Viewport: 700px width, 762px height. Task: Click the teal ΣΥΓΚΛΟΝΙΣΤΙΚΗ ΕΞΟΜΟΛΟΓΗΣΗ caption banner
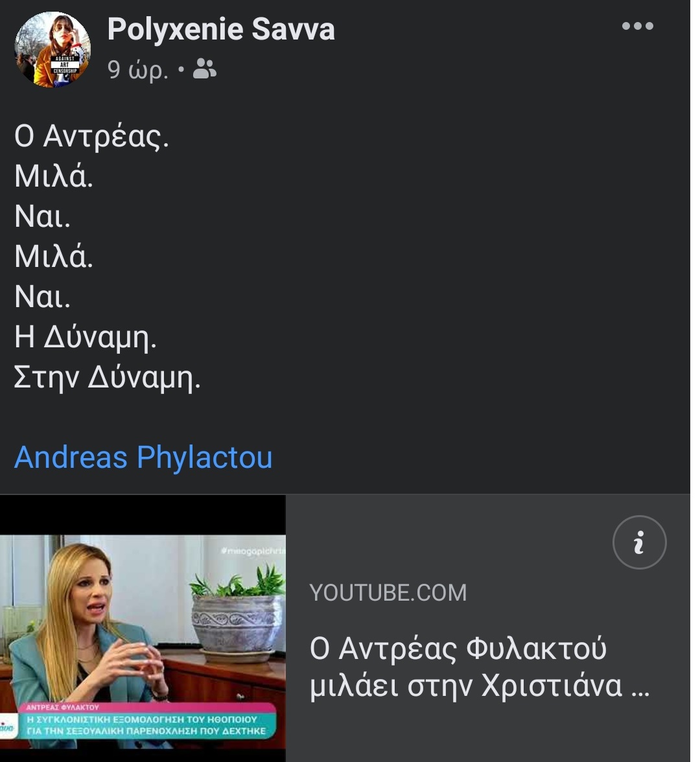click(x=146, y=725)
